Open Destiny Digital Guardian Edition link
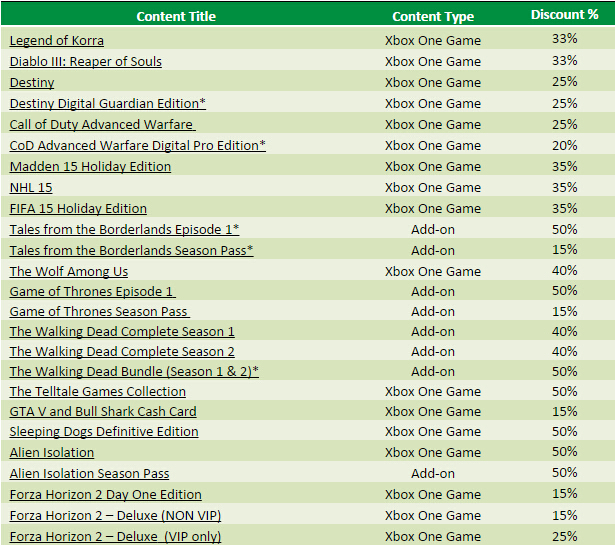615x545 pixels. (x=108, y=104)
